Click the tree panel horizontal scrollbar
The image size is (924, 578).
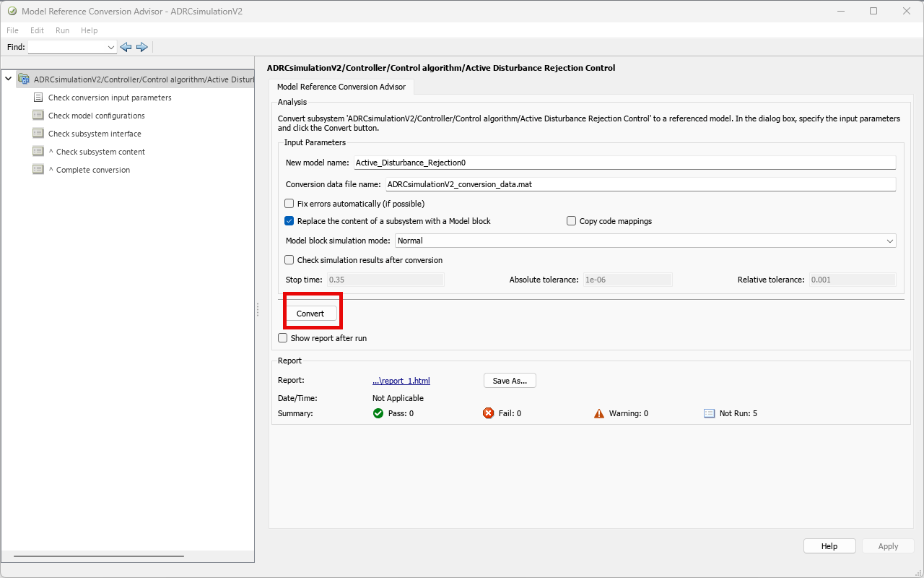pos(98,556)
